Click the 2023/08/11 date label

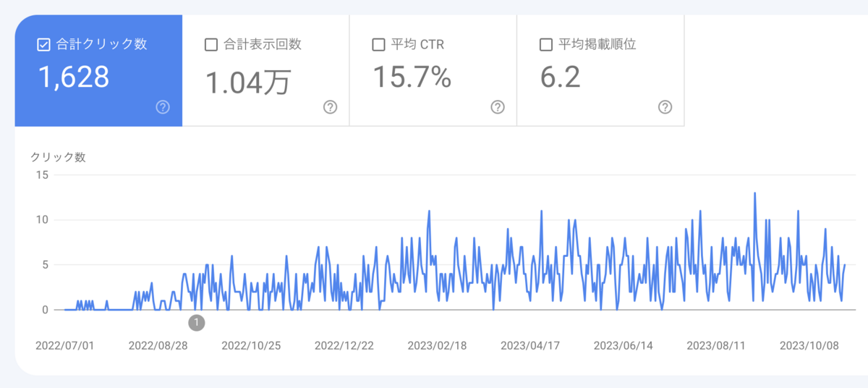716,346
